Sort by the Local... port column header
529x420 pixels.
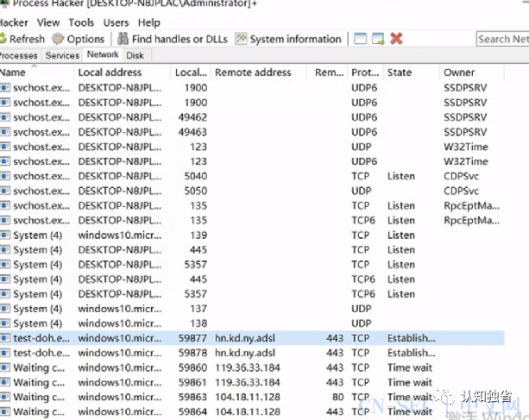click(x=191, y=72)
